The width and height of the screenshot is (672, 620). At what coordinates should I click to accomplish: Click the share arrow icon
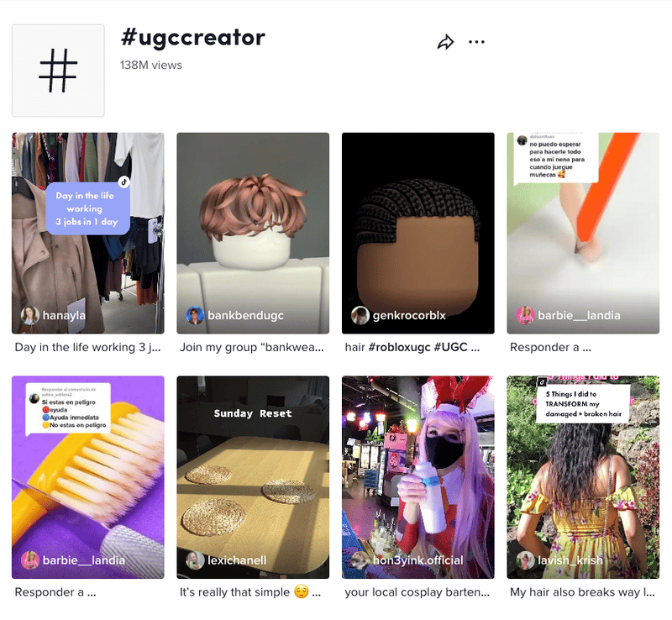445,42
